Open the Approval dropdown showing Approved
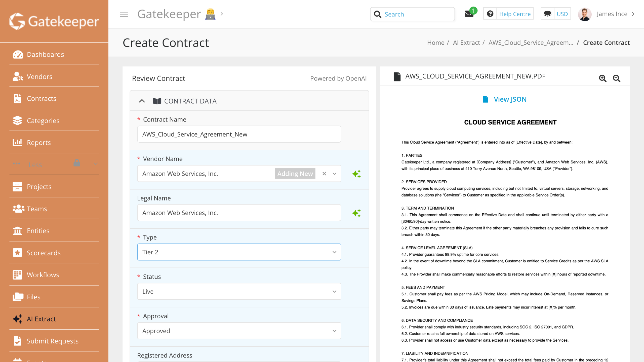 [x=239, y=331]
